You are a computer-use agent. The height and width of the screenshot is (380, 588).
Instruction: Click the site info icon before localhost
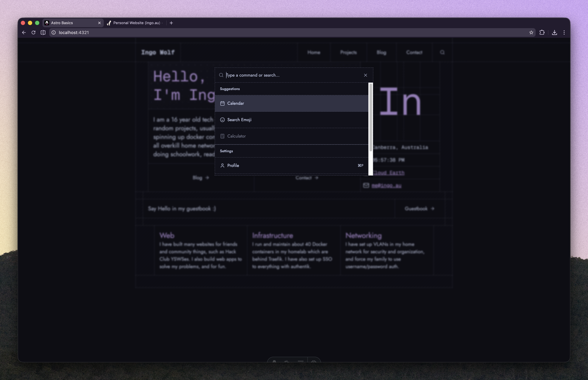click(54, 33)
